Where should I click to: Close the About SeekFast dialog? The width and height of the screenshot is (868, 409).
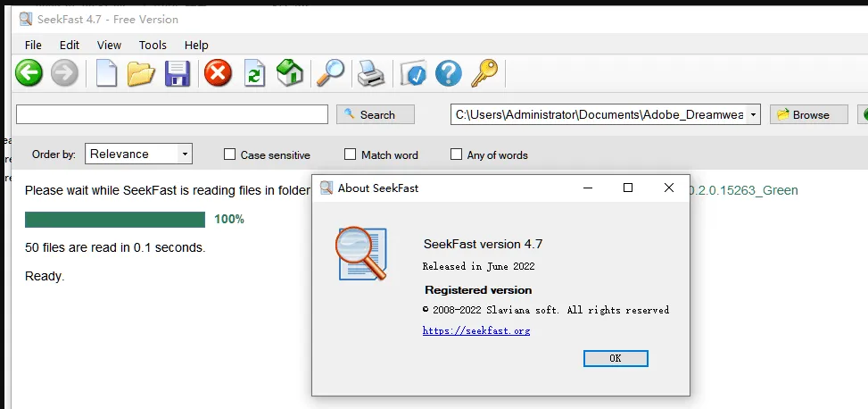tap(669, 188)
